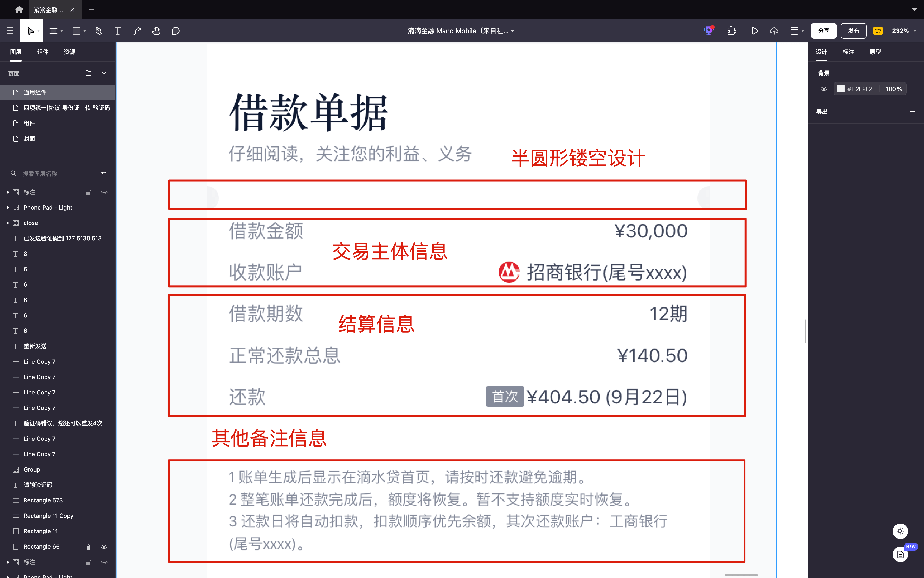Toggle visibility of first 标注 layer

(x=104, y=192)
